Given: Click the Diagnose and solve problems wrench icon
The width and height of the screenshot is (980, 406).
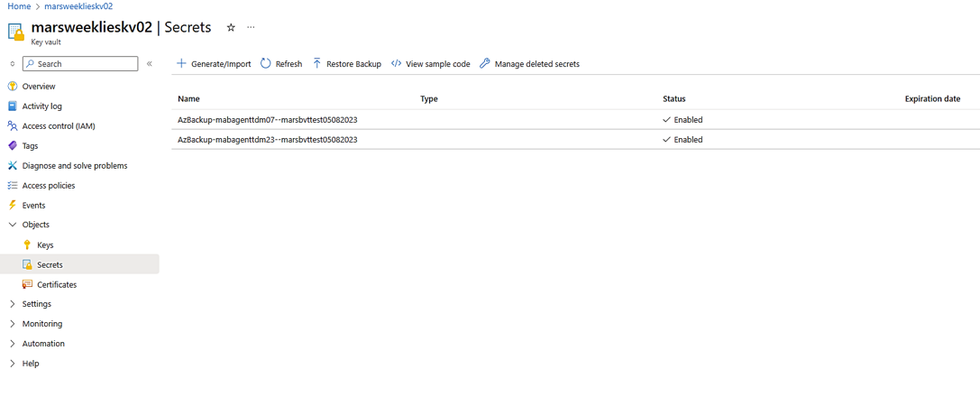Looking at the screenshot, I should click(12, 166).
